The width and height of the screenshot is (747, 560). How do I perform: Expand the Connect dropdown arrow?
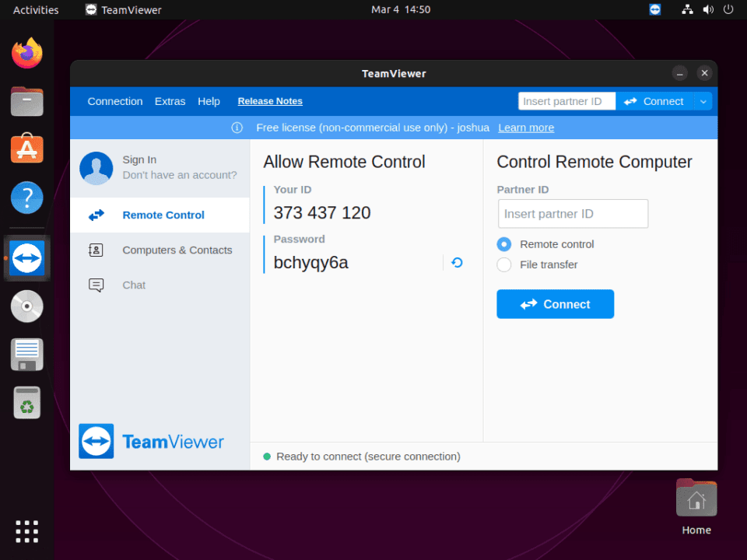tap(703, 101)
